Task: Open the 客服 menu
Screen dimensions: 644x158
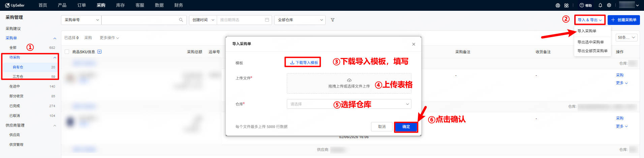Action: point(140,5)
